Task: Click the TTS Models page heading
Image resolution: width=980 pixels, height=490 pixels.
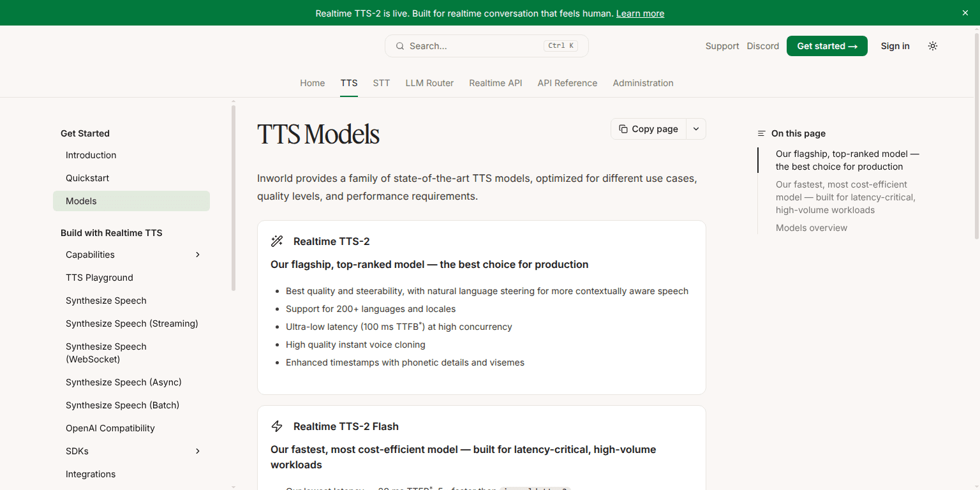Action: [x=318, y=135]
